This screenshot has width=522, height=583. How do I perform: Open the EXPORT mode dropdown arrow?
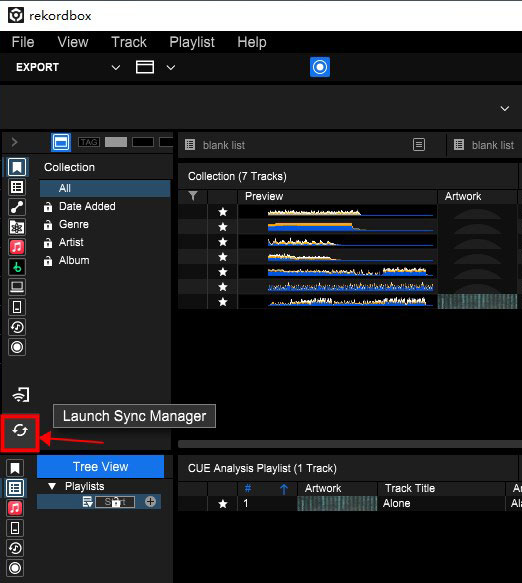[x=116, y=67]
